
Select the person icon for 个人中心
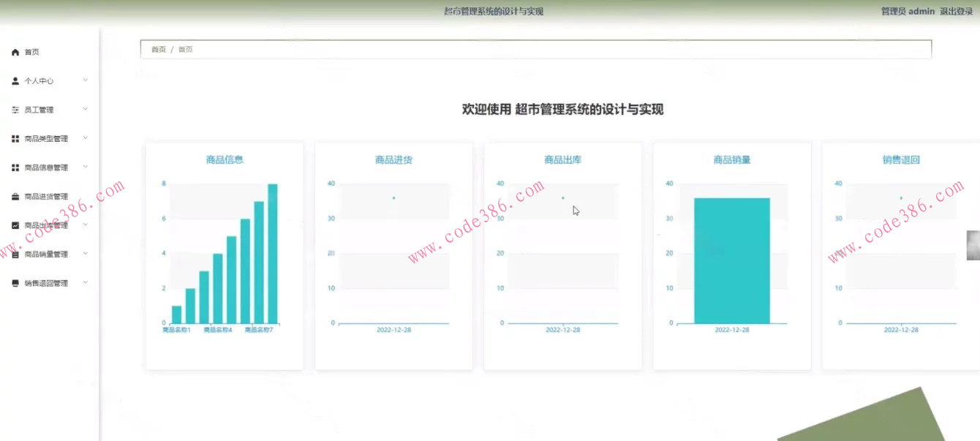click(15, 80)
